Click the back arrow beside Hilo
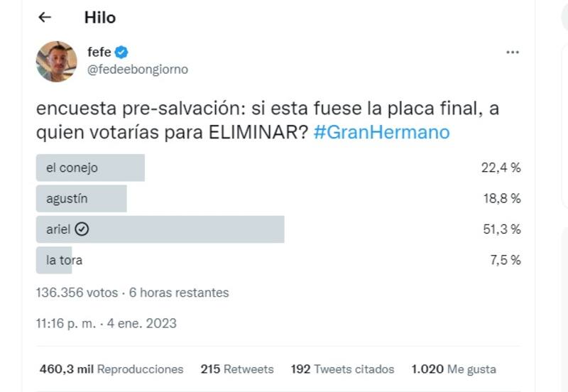The image size is (568, 392). click(45, 17)
